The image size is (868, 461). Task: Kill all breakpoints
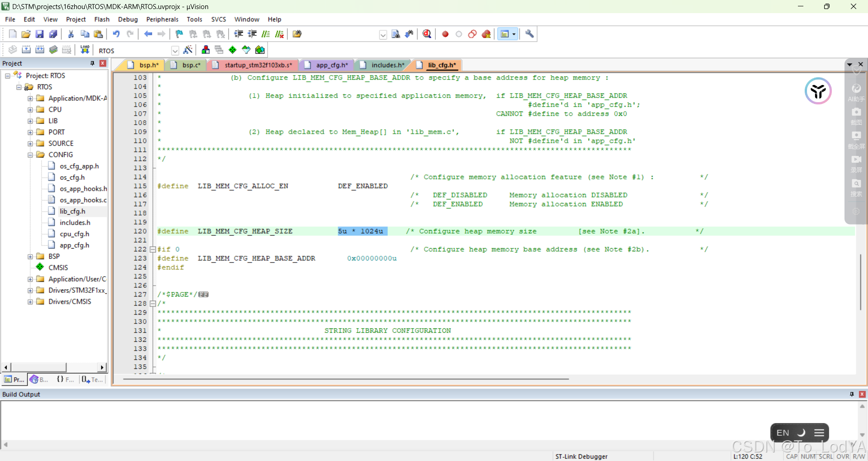click(486, 34)
